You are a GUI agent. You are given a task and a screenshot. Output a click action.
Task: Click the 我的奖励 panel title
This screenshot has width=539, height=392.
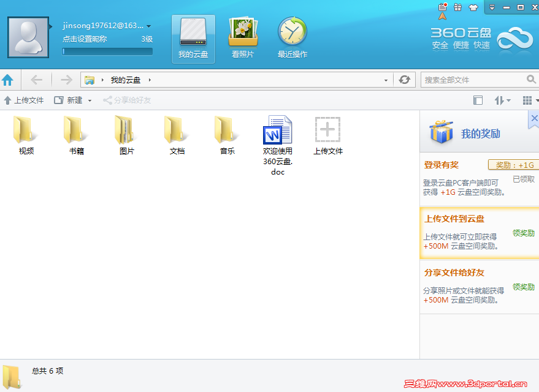pos(480,134)
